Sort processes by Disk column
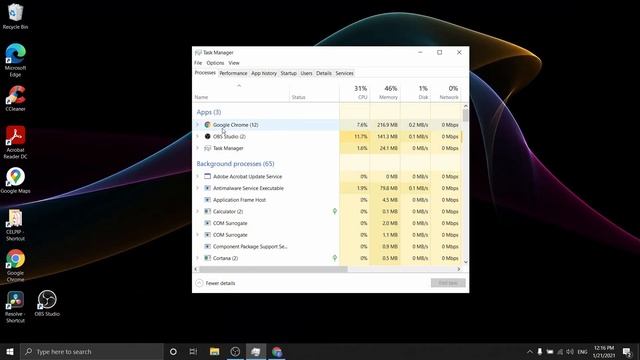This screenshot has width=640, height=360. tap(416, 92)
